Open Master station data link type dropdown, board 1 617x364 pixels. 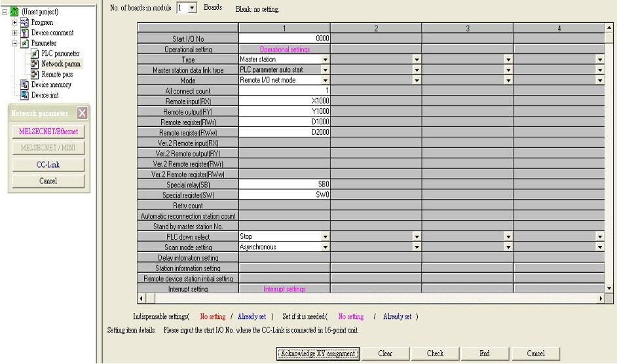pos(325,69)
